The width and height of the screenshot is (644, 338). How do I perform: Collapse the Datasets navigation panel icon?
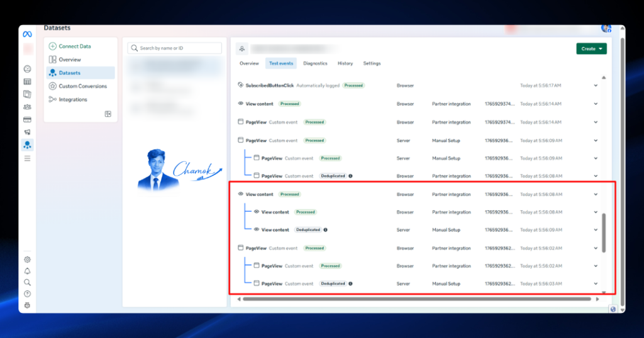tap(108, 114)
